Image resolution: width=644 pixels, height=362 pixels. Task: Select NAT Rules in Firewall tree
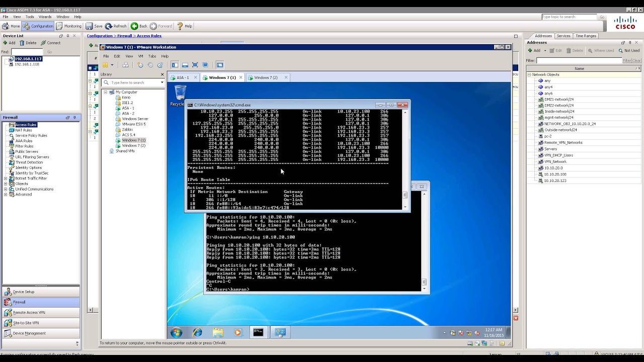pos(23,130)
